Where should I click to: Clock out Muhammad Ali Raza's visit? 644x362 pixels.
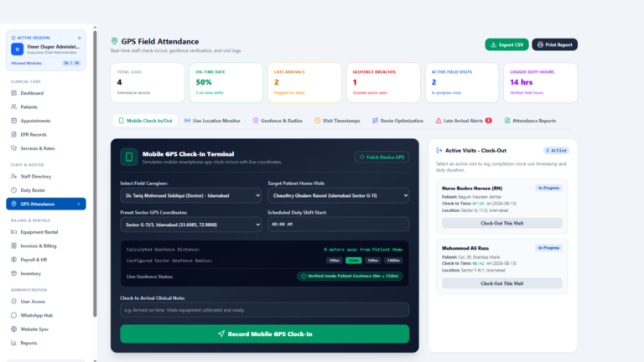[x=502, y=283]
